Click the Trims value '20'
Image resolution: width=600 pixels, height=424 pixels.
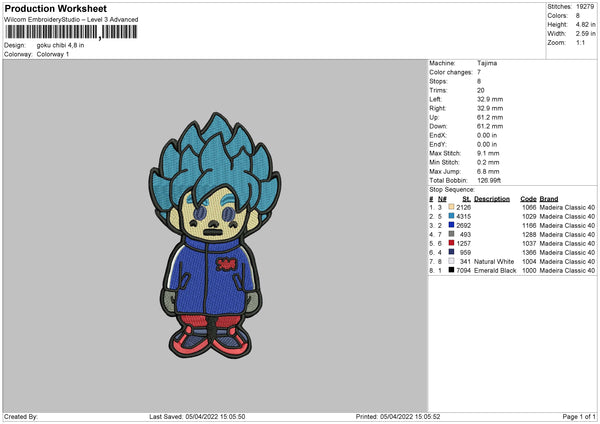click(481, 90)
